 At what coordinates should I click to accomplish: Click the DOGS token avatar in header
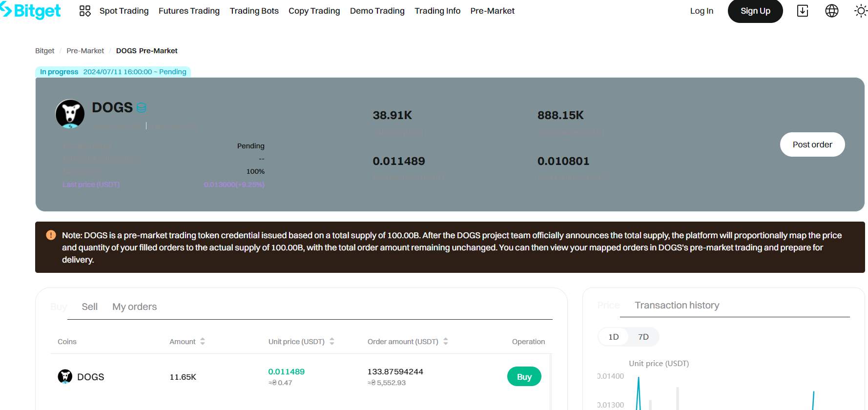click(x=70, y=114)
